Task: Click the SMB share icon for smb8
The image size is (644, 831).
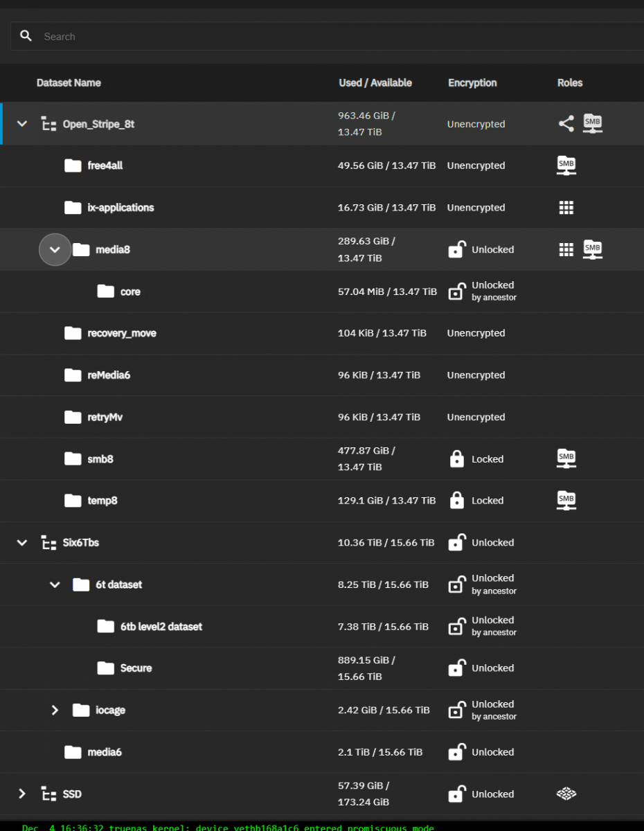Action: click(x=566, y=458)
